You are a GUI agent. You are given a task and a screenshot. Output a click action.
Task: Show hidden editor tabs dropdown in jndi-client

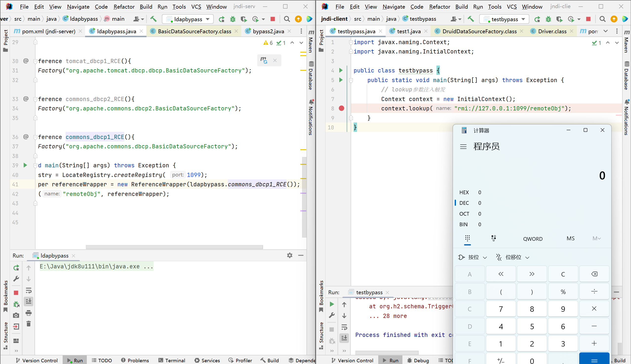(606, 31)
